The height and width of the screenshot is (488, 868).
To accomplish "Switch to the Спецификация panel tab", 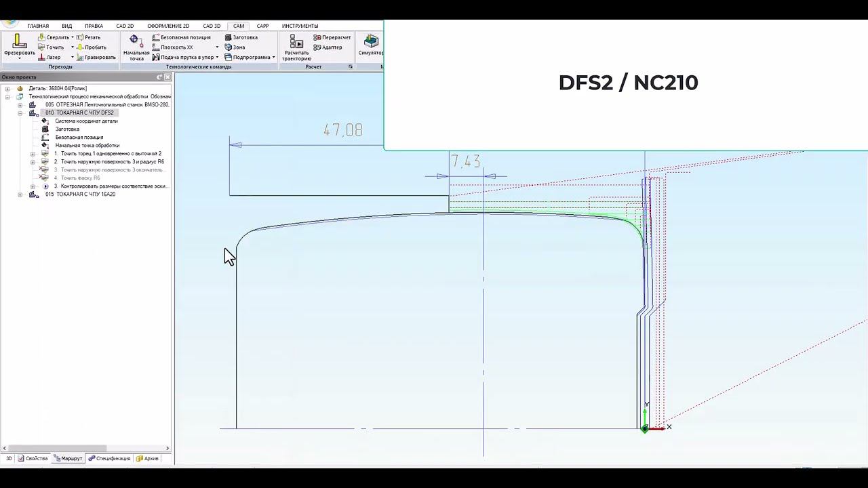I will [108, 459].
